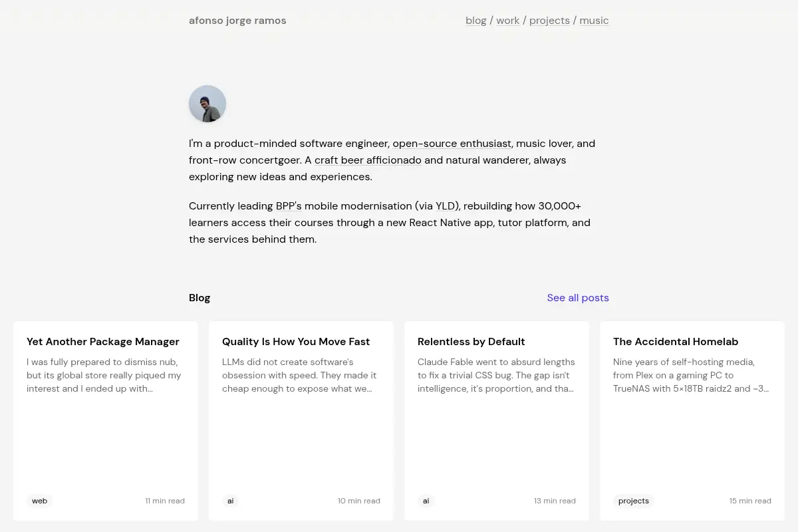
Task: Follow the craft beer afficionado link
Action: click(x=368, y=160)
